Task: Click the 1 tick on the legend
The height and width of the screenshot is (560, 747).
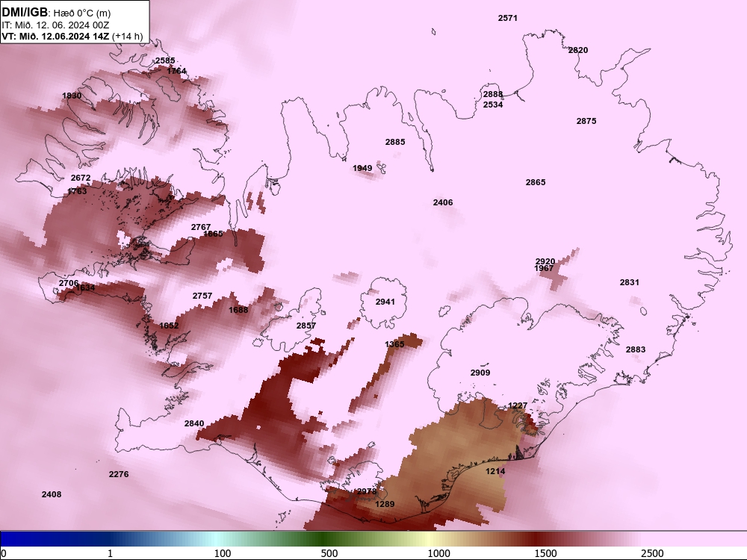Action: coord(110,553)
